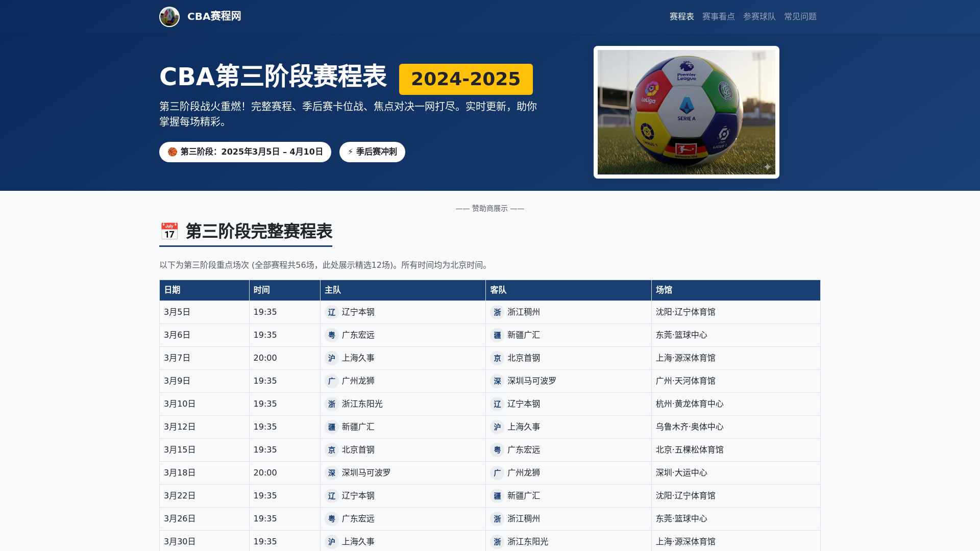Open the league-logo football hero image

(686, 112)
